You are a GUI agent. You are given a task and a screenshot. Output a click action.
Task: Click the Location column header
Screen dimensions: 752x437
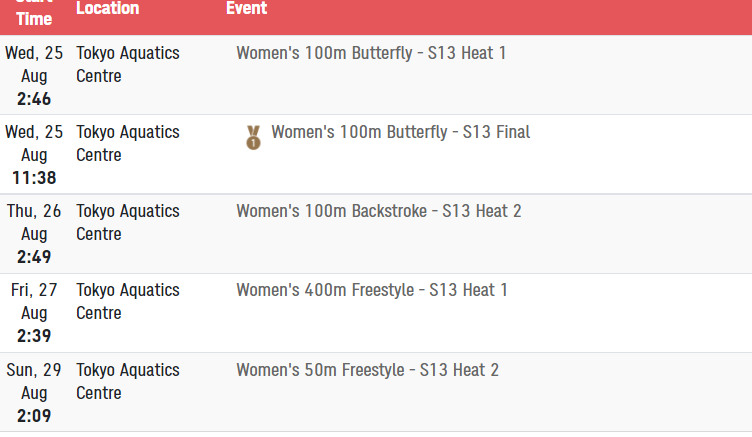(x=107, y=9)
